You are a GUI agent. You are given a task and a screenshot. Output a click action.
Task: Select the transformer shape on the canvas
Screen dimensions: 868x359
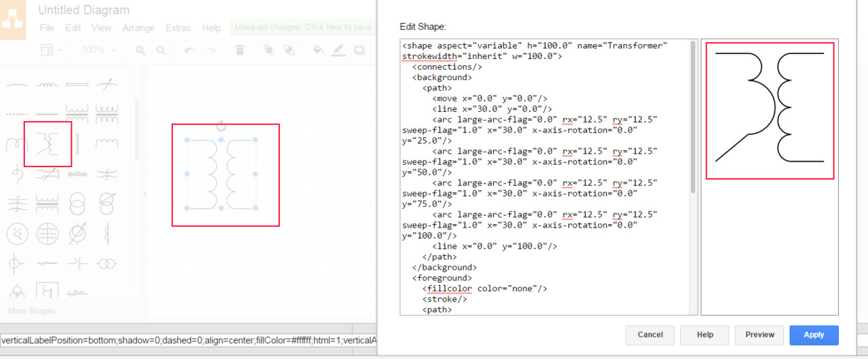(x=221, y=174)
